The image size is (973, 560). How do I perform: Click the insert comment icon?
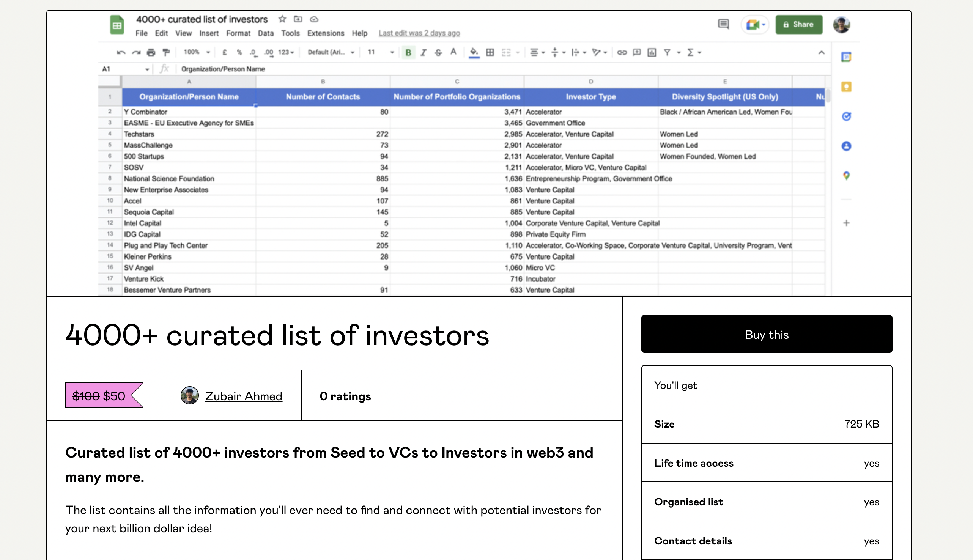(637, 52)
